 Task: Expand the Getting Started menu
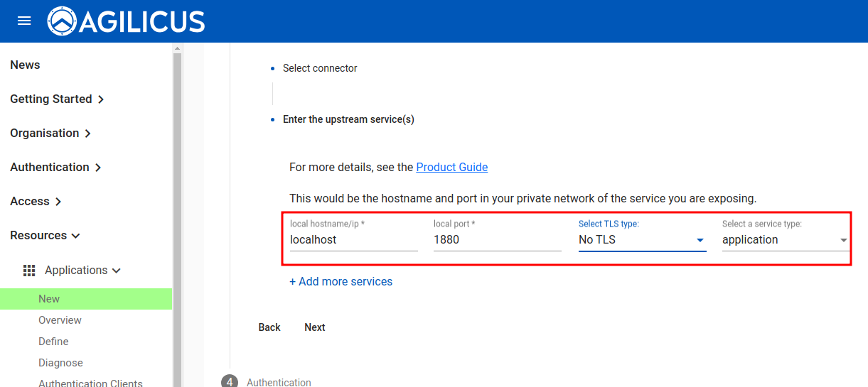[x=57, y=99]
